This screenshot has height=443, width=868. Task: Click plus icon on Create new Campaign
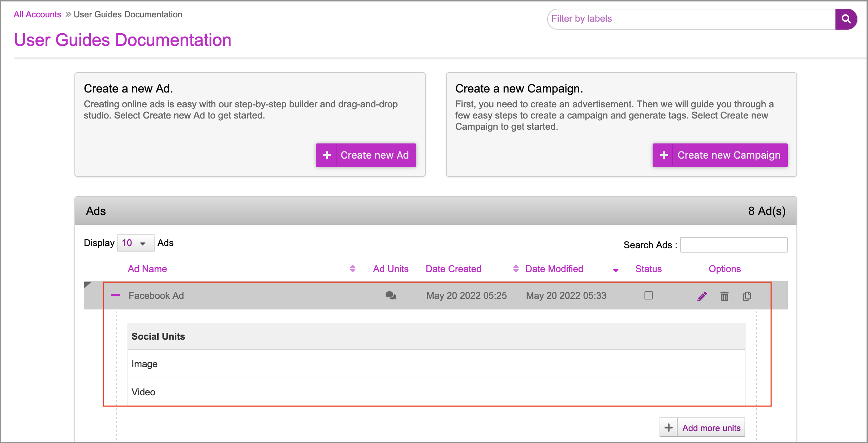(663, 155)
